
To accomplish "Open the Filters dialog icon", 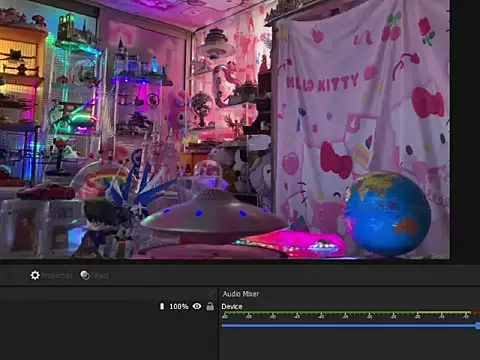I will click(x=85, y=275).
